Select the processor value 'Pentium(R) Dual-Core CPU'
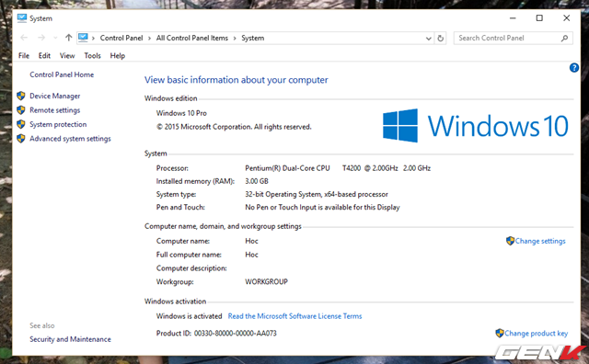Image resolution: width=589 pixels, height=364 pixels. coord(287,168)
